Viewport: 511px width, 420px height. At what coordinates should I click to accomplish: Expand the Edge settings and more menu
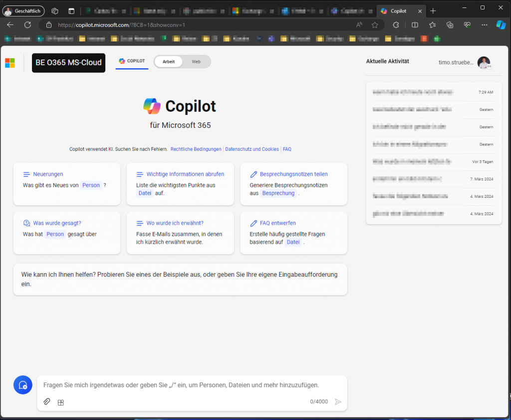click(485, 24)
